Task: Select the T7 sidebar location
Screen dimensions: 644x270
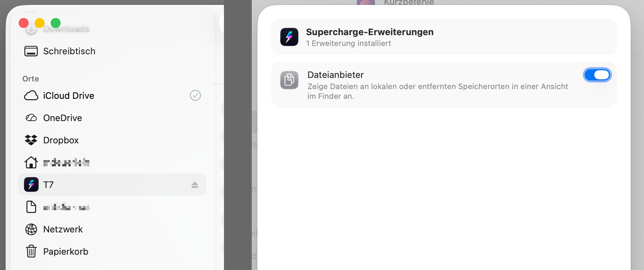Action: (112, 184)
